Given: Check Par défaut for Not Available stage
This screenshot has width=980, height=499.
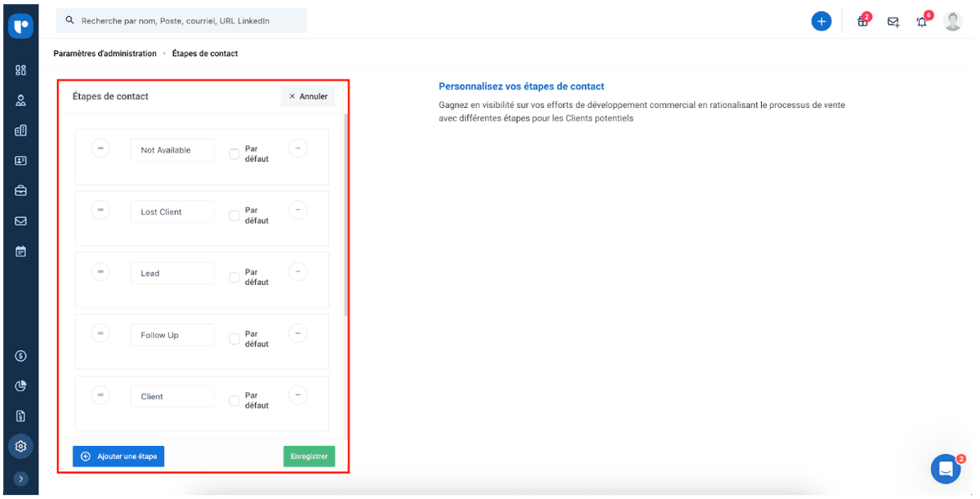Looking at the screenshot, I should (234, 152).
